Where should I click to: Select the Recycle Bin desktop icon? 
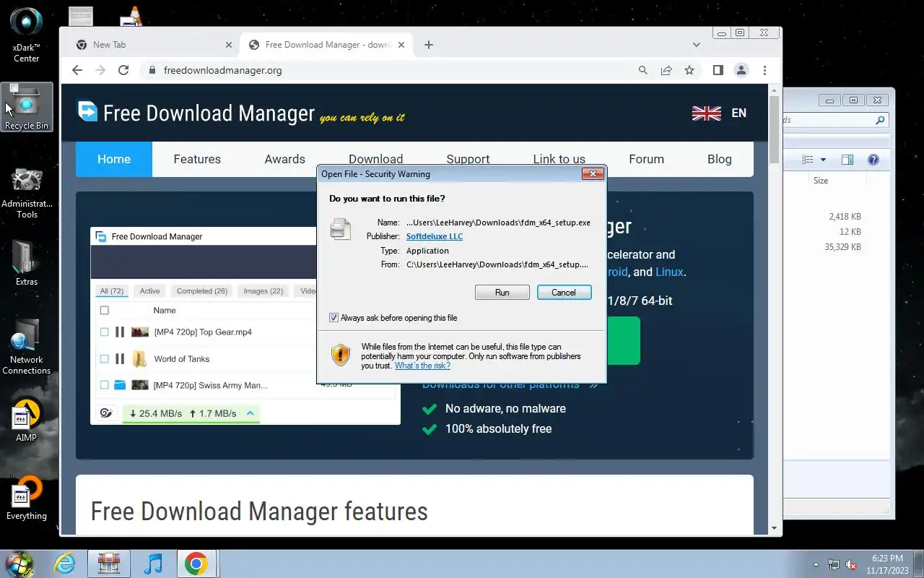(x=27, y=107)
